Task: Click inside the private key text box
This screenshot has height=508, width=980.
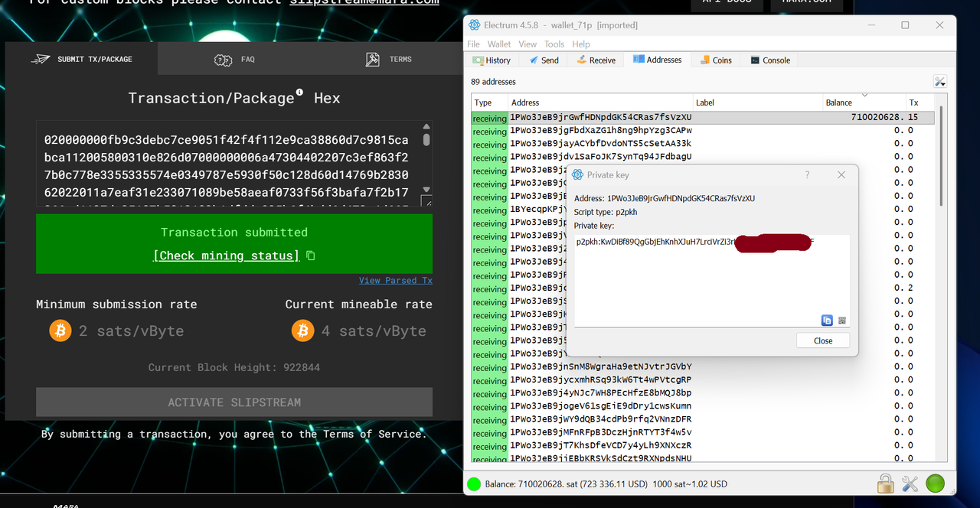Action: [712, 282]
